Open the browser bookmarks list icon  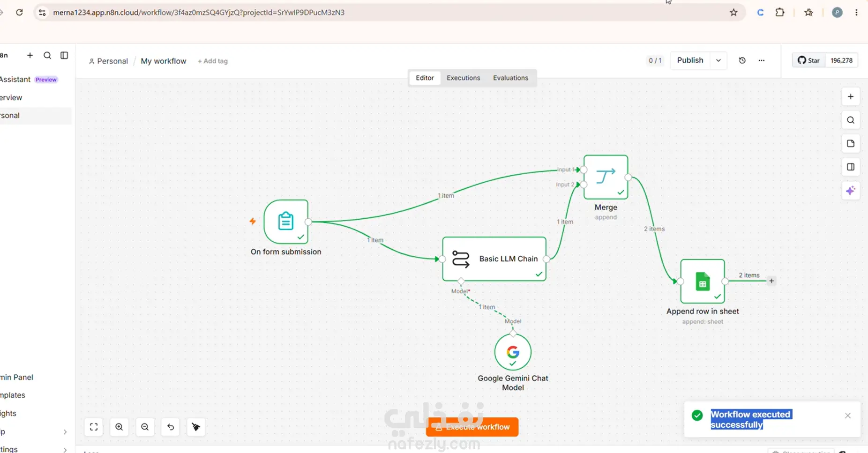point(808,13)
